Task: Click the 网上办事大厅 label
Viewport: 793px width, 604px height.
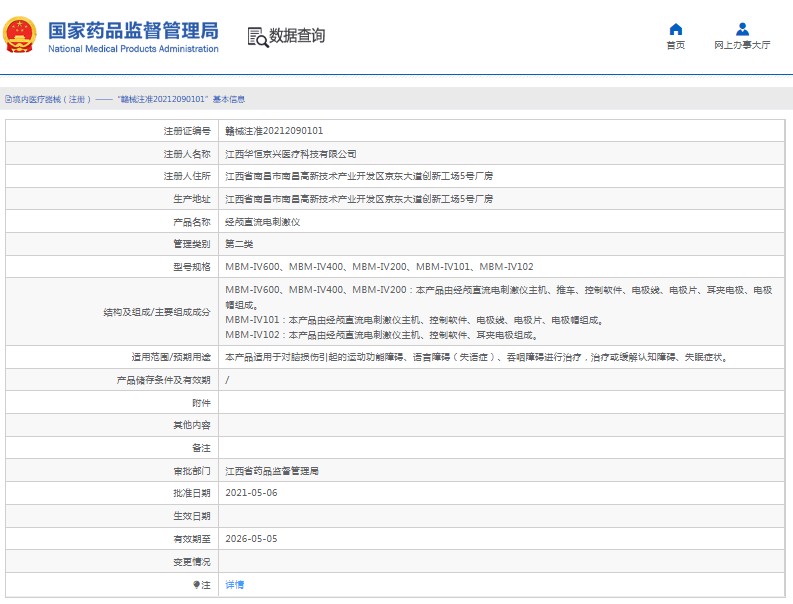Action: [742, 45]
